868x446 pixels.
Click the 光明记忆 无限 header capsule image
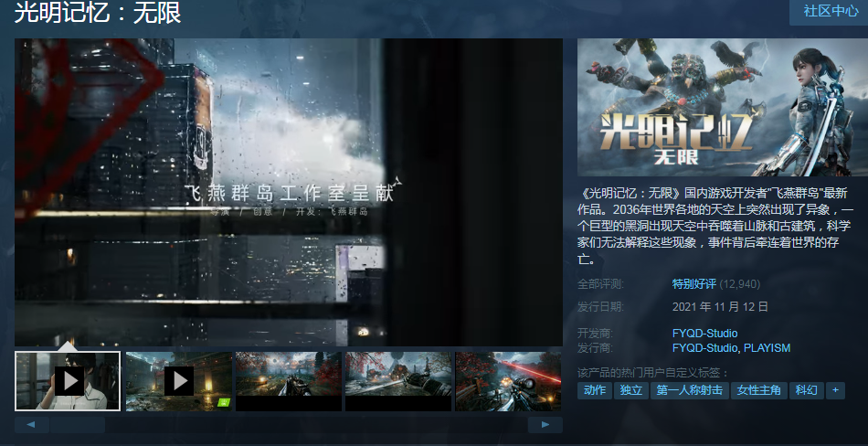pos(723,107)
